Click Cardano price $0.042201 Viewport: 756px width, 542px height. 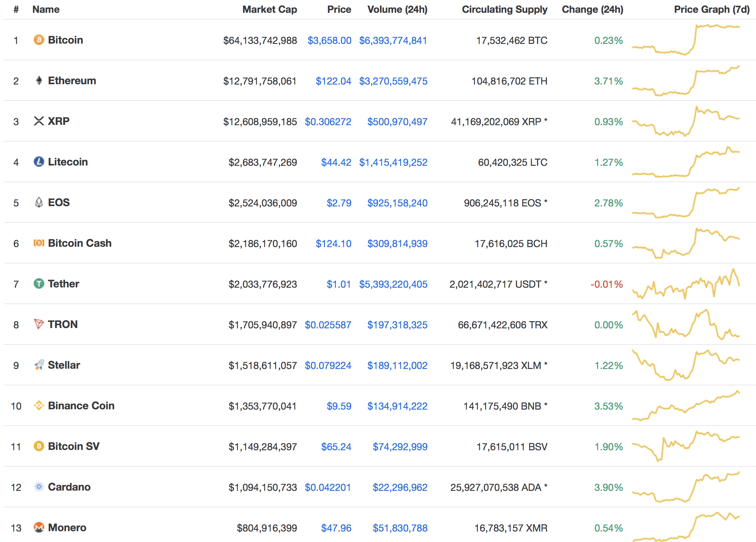click(328, 488)
